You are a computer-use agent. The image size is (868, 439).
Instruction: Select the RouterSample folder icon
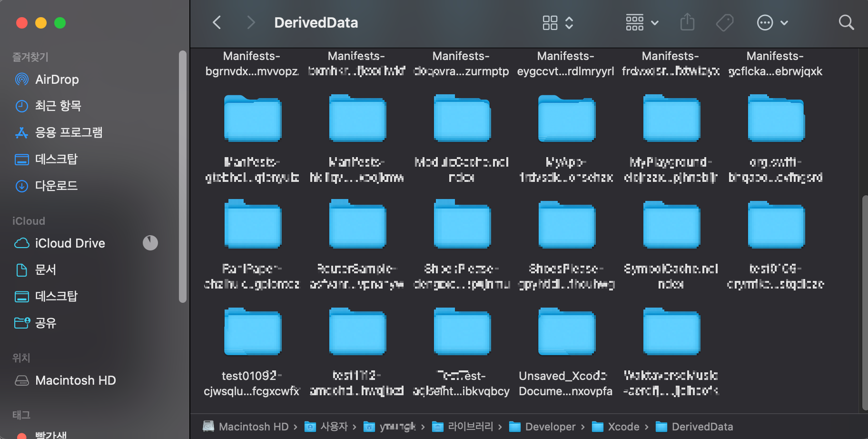(357, 225)
